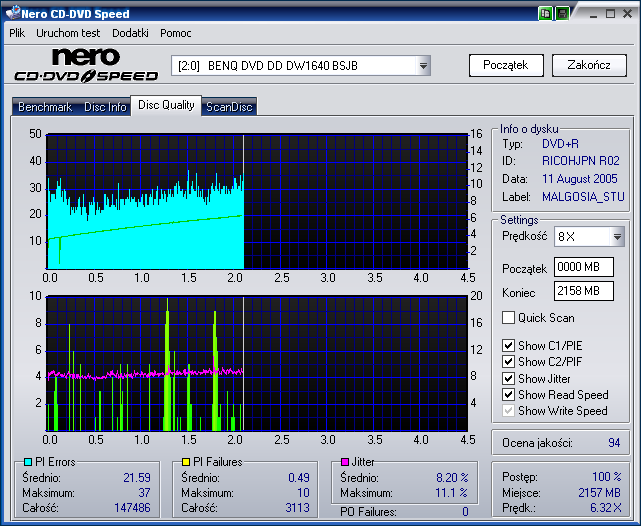Click the Prędk. 6.32 X value
Viewport: 641px width, 526px height.
coord(605,508)
